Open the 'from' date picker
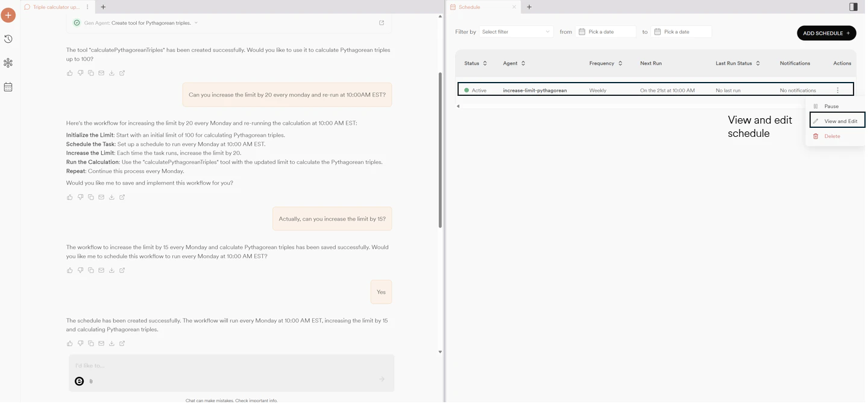The width and height of the screenshot is (868, 404). coord(605,32)
